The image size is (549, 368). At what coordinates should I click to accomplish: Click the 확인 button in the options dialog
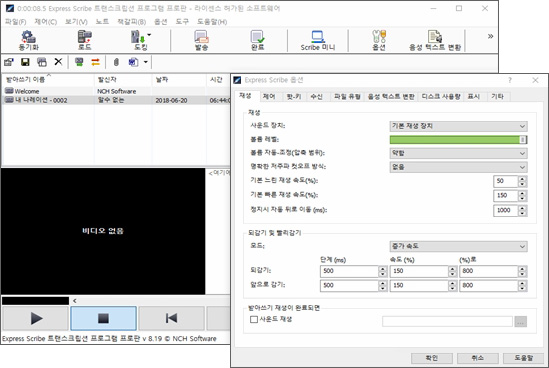(432, 358)
